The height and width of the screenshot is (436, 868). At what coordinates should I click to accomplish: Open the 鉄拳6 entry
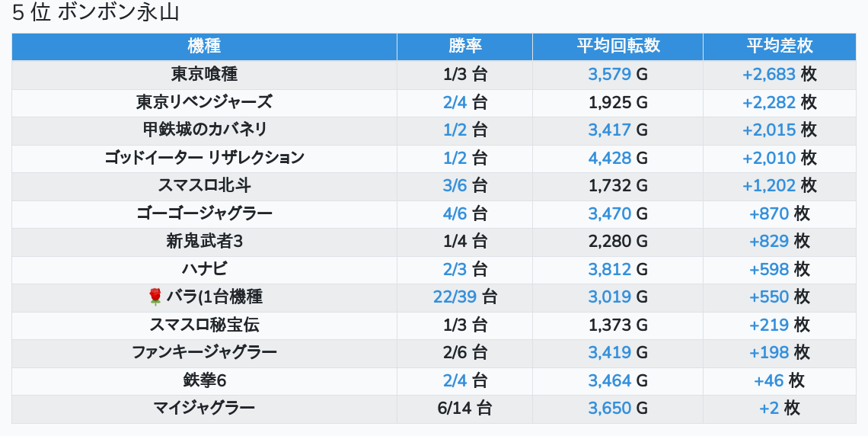(204, 380)
